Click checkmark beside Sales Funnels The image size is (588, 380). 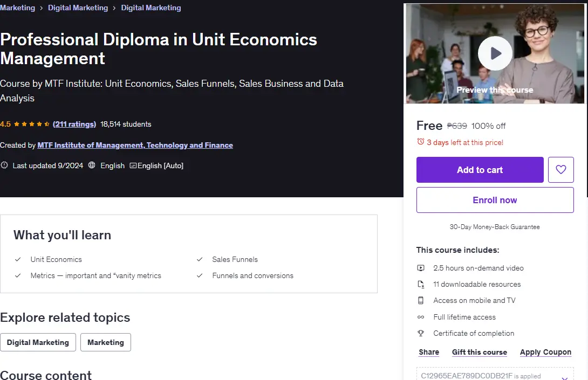[x=200, y=259]
